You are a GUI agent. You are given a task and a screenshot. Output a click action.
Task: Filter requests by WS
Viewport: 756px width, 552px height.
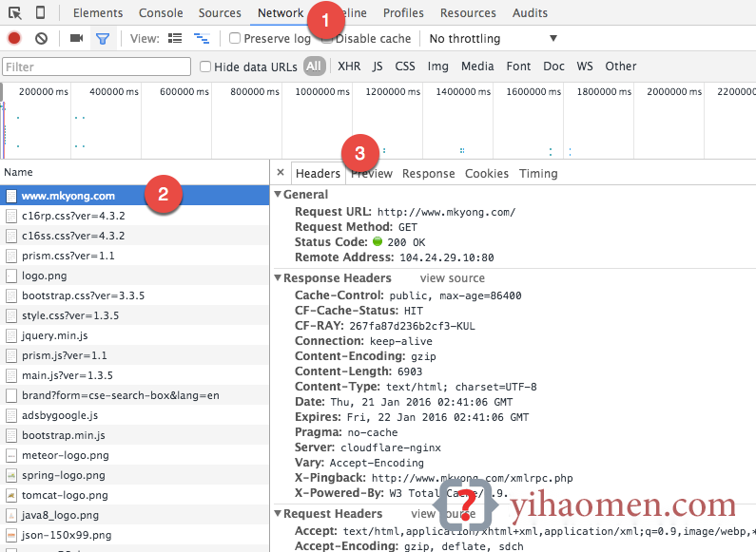pyautogui.click(x=585, y=66)
